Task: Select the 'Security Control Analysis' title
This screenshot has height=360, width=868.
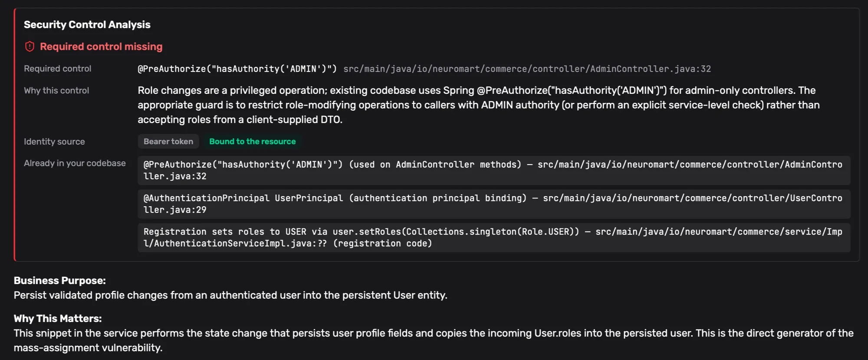Action: (x=87, y=25)
